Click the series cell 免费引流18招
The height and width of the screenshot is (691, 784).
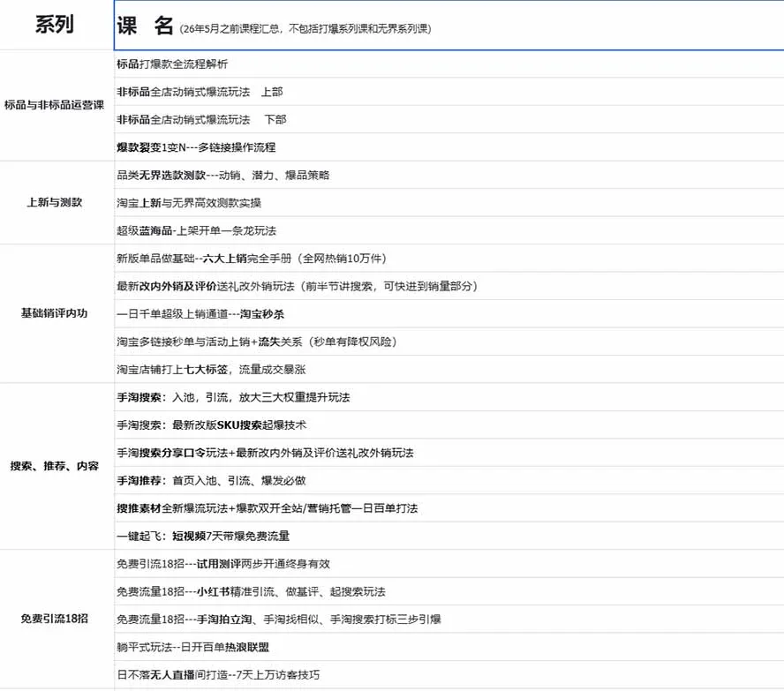pyautogui.click(x=57, y=619)
